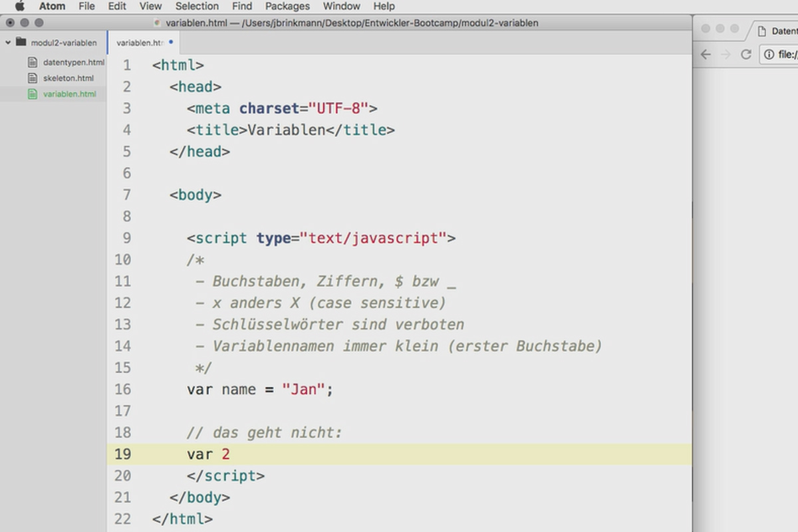The height and width of the screenshot is (532, 798).
Task: Place the cursor on line 19 after "var 2"
Action: [x=230, y=454]
